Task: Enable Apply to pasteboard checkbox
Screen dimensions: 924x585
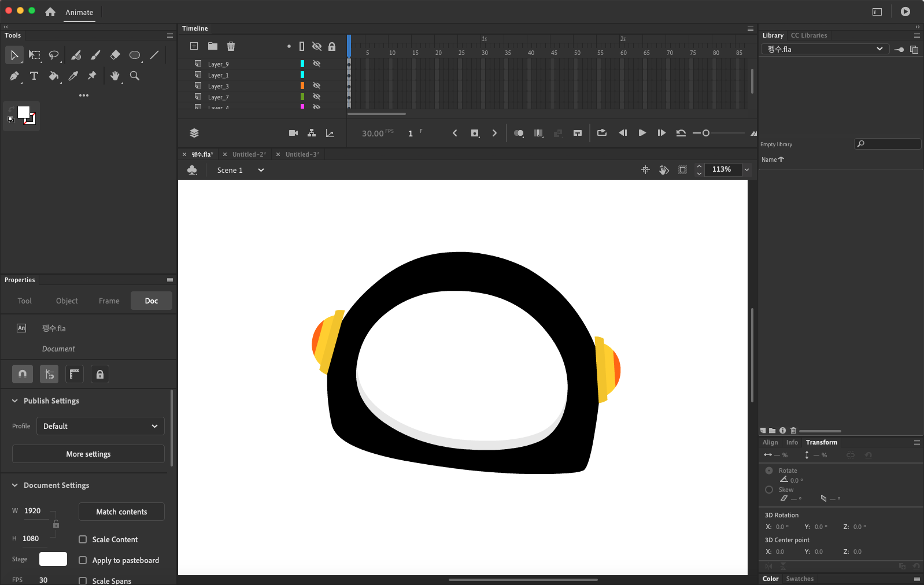Action: pos(83,560)
